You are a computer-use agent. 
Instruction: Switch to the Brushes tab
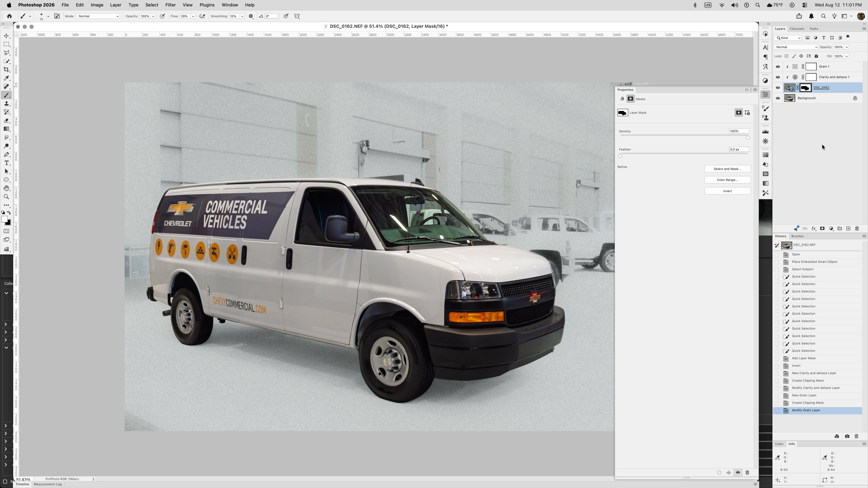[x=797, y=236]
